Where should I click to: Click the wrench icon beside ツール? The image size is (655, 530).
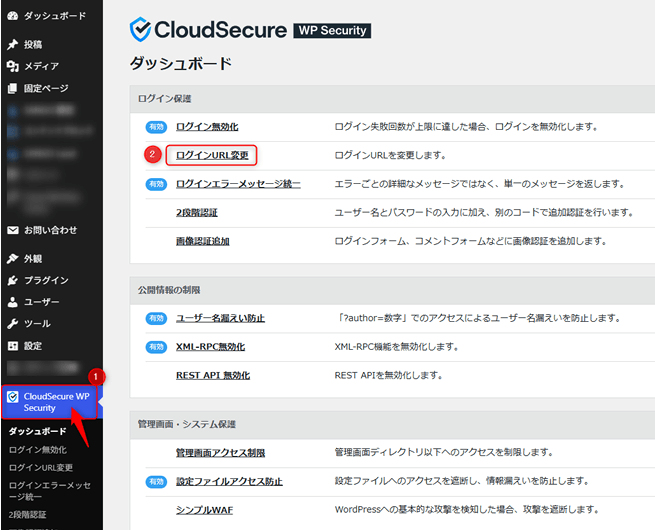pyautogui.click(x=13, y=324)
